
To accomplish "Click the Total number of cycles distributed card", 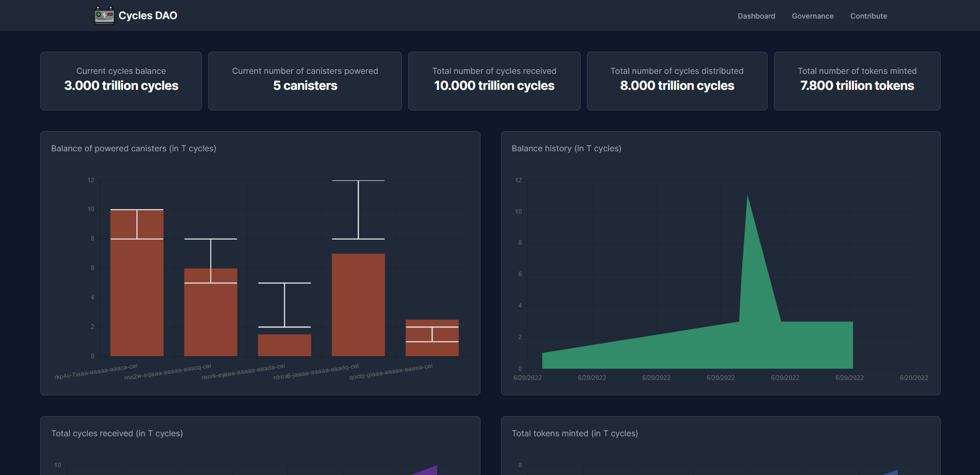I will [677, 81].
